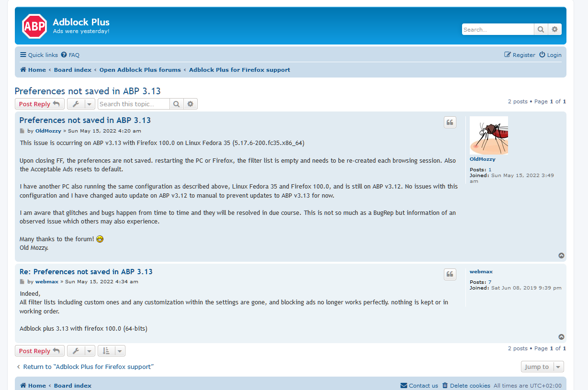The width and height of the screenshot is (588, 390).
Task: Open the Quick links menu
Action: click(39, 55)
